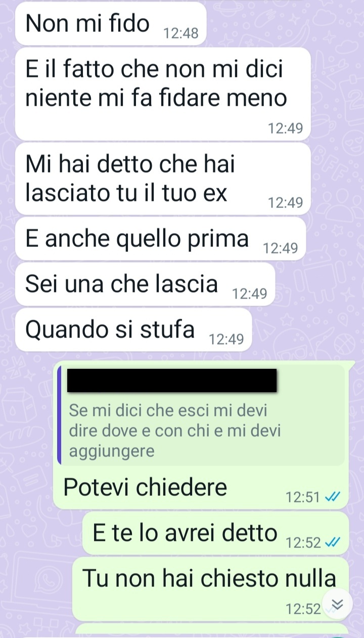The height and width of the screenshot is (638, 364).
Task: Tap the message "E il fatto che non mi dici niente"
Action: click(163, 94)
